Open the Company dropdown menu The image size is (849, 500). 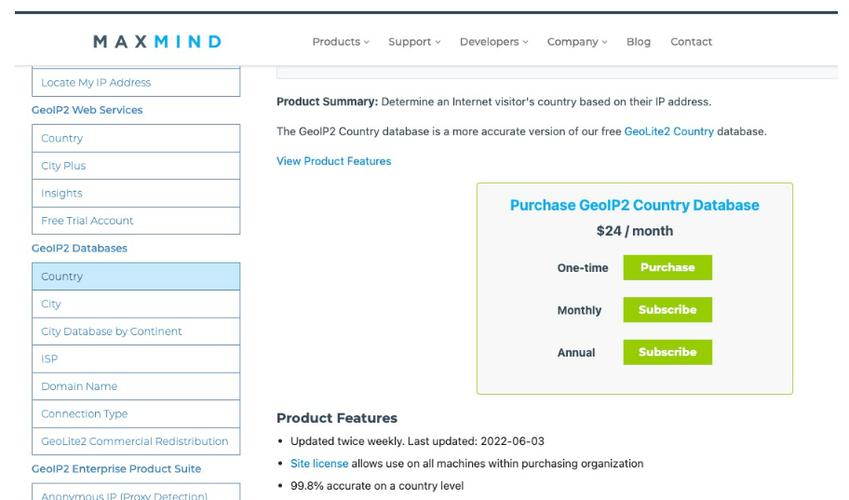pos(577,42)
